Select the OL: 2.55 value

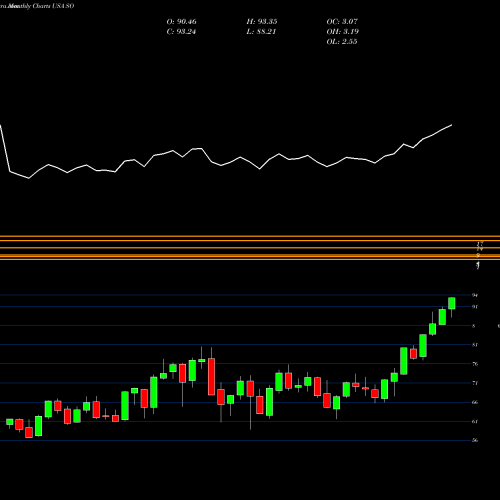pos(342,42)
